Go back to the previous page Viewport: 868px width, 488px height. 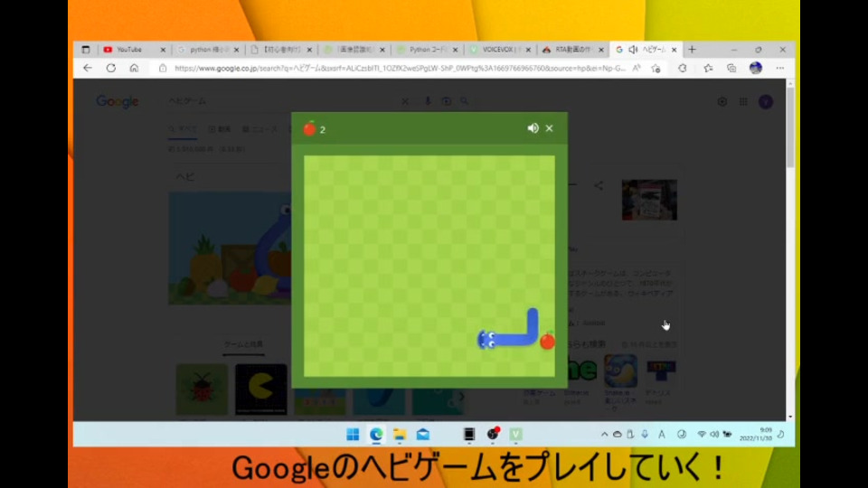[88, 68]
